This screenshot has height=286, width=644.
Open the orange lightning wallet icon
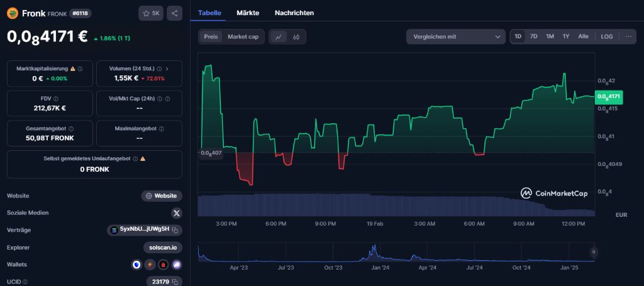click(x=150, y=265)
